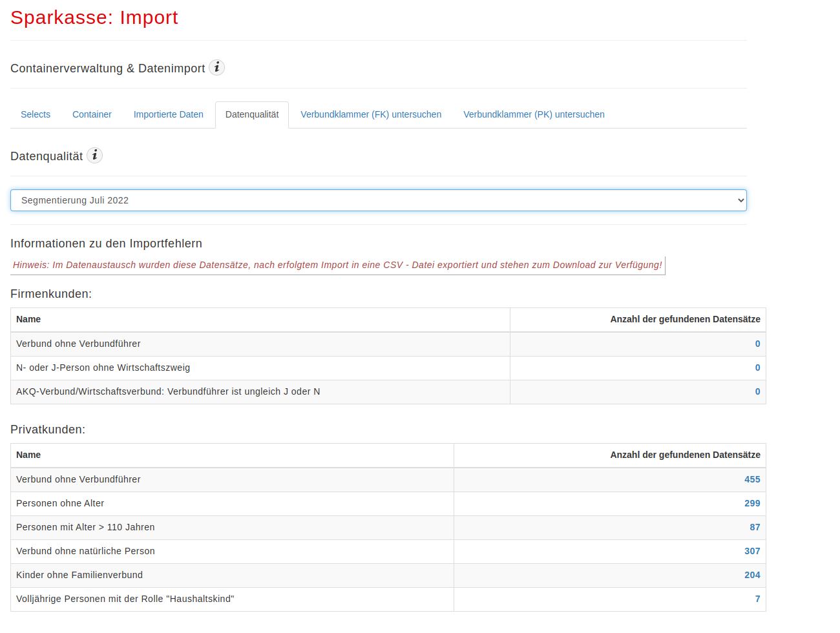The width and height of the screenshot is (840, 633).
Task: Select 'Personen mit Alter > 110 Jahren' label
Action: (85, 527)
